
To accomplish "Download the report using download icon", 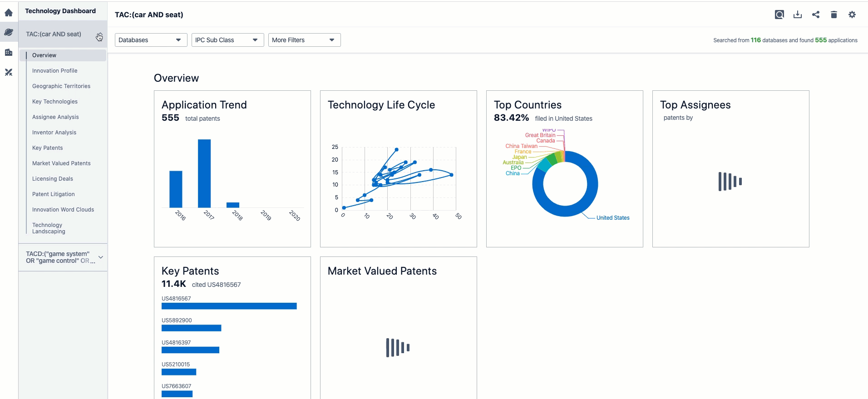I will point(797,15).
